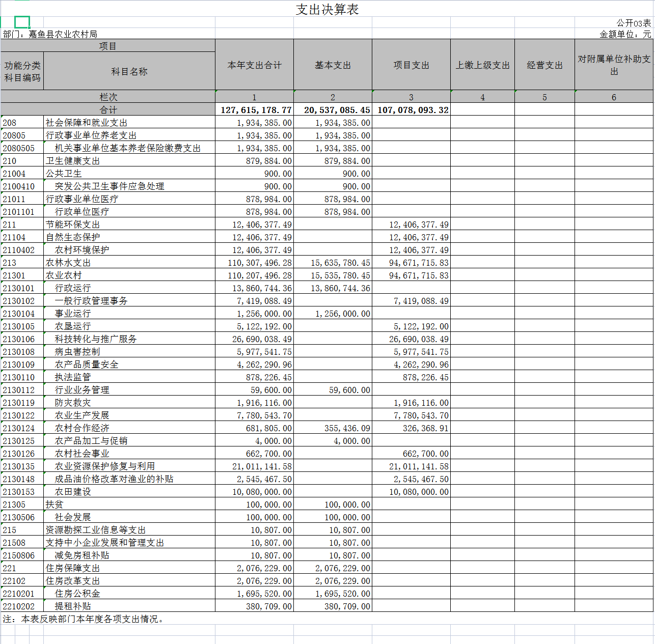Select the 项目支出 header cell
The image size is (655, 644).
[411, 65]
